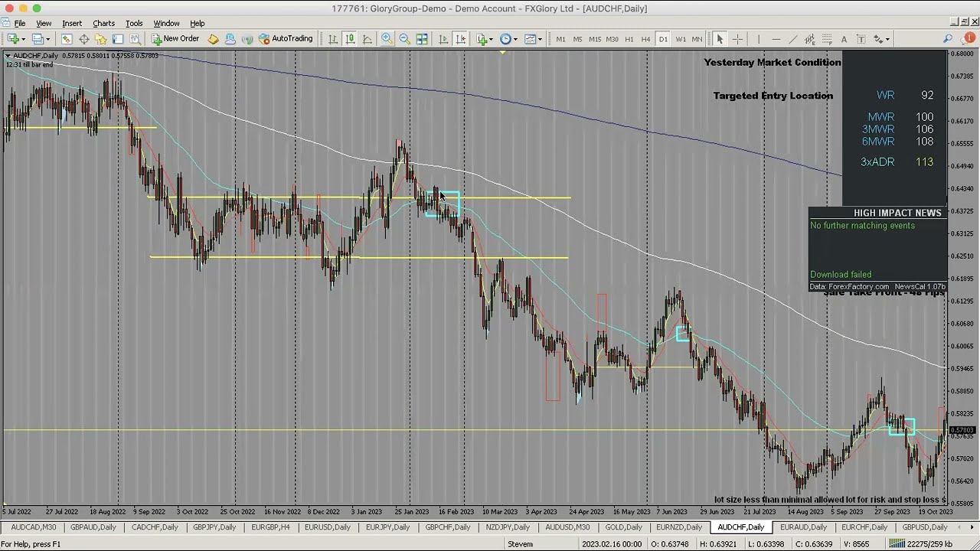Select the H4 timeframe
The image size is (980, 551).
tap(646, 39)
